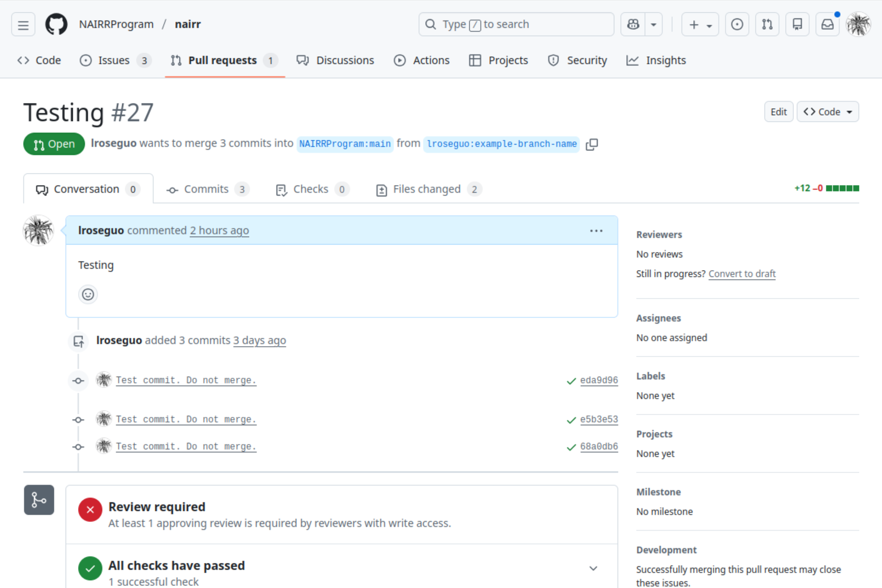The image size is (882, 588).
Task: Open nairr repository link
Action: 188,24
